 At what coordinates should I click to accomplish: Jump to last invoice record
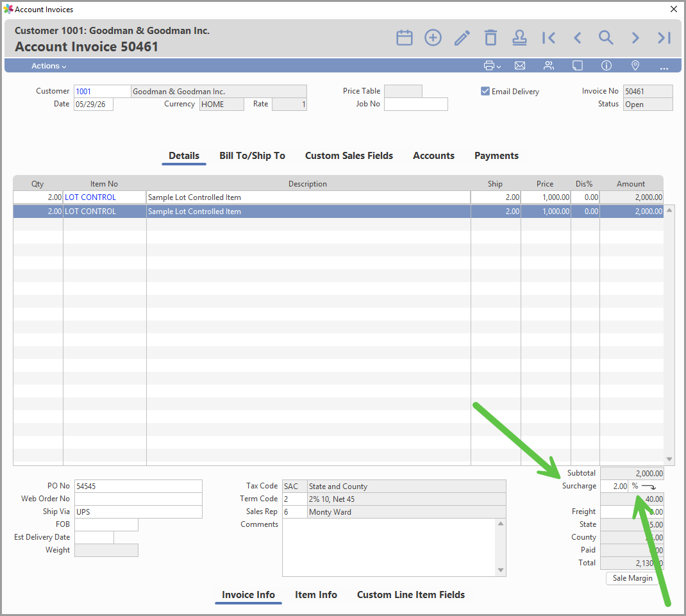[x=664, y=38]
